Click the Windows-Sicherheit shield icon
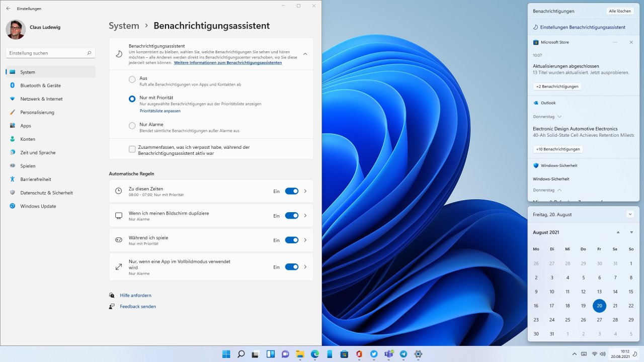Viewport: 644px width, 362px height. [x=536, y=165]
